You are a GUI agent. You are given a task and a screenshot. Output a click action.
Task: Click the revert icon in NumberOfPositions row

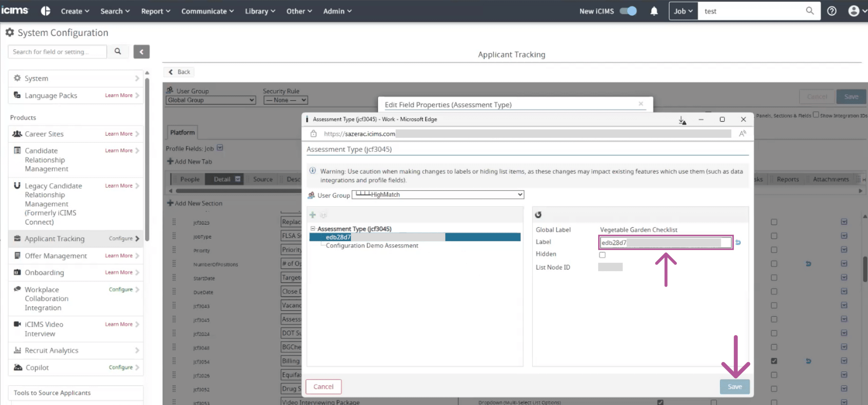pos(808,264)
